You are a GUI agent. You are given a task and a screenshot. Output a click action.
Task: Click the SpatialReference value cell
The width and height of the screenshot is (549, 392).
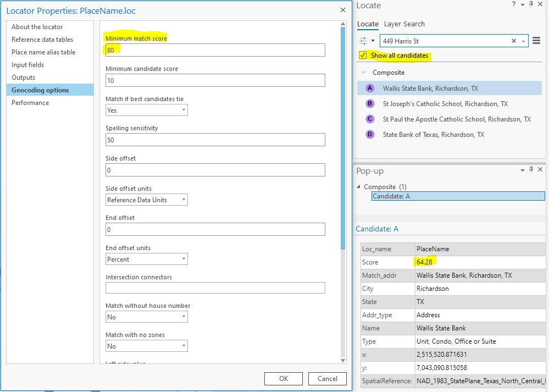[x=480, y=381]
